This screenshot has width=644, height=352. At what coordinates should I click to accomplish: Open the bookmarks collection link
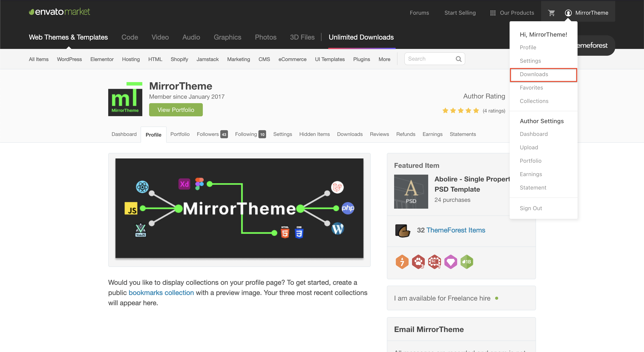point(161,293)
